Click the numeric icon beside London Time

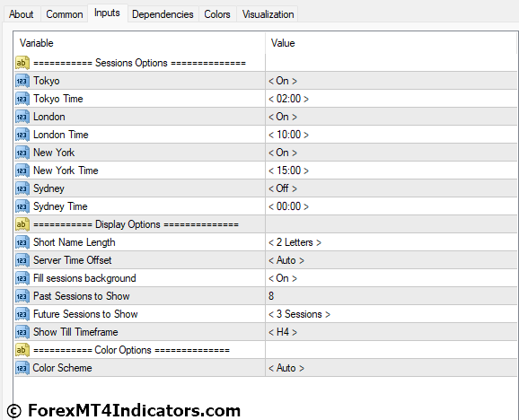click(x=22, y=135)
